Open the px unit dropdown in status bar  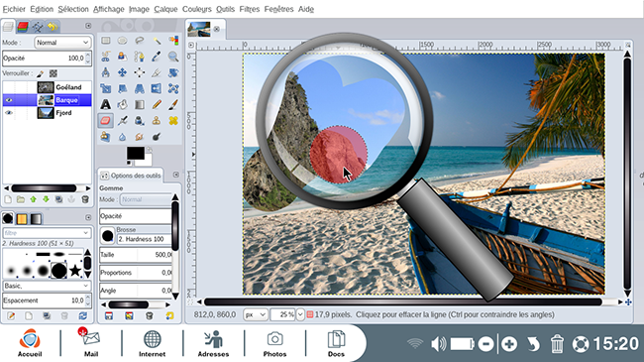pos(256,314)
